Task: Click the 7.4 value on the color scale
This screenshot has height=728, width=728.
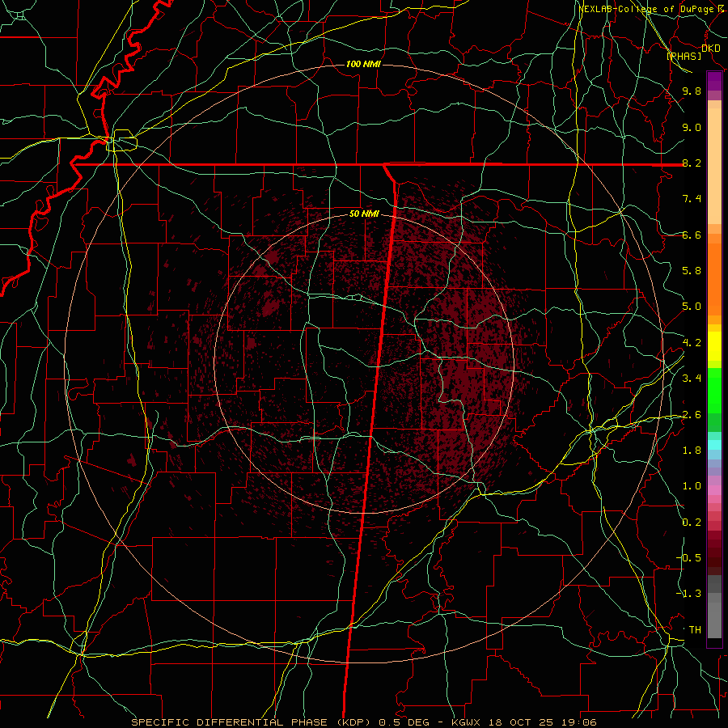Action: pos(692,199)
